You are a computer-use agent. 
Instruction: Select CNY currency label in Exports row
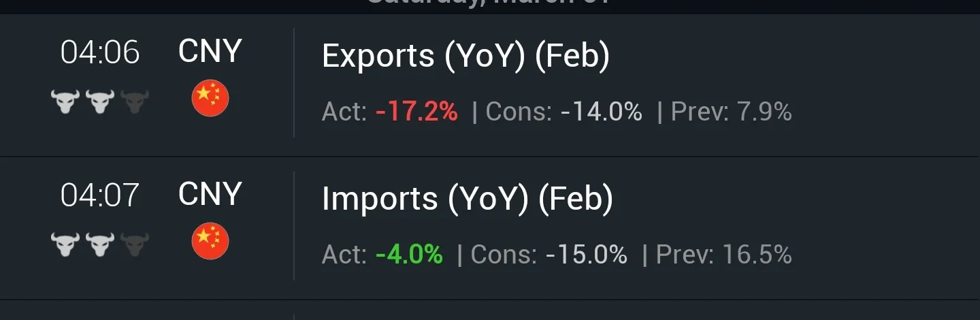click(210, 51)
